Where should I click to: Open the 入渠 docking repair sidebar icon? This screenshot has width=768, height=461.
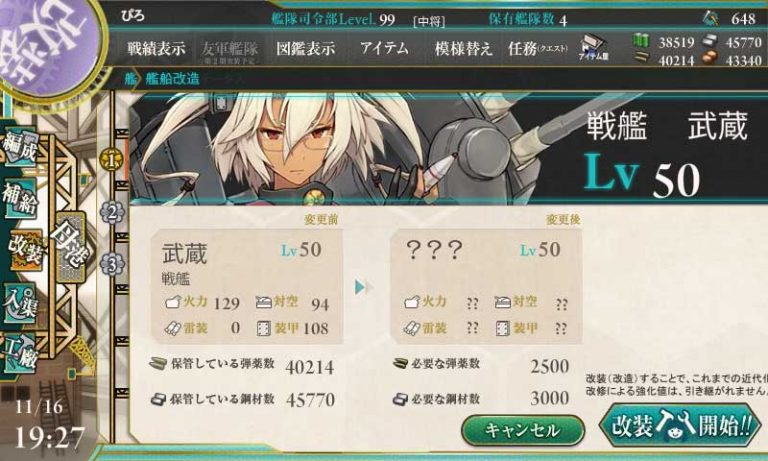[19, 303]
